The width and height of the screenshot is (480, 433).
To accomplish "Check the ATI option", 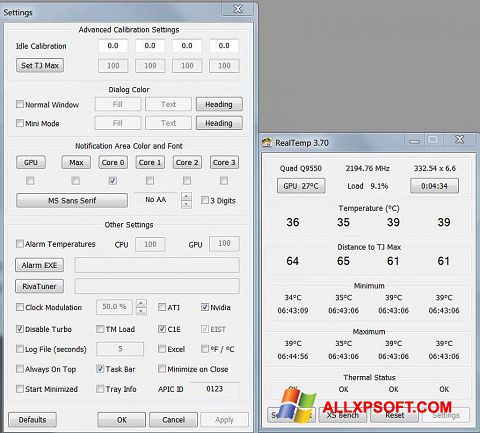I will (162, 307).
